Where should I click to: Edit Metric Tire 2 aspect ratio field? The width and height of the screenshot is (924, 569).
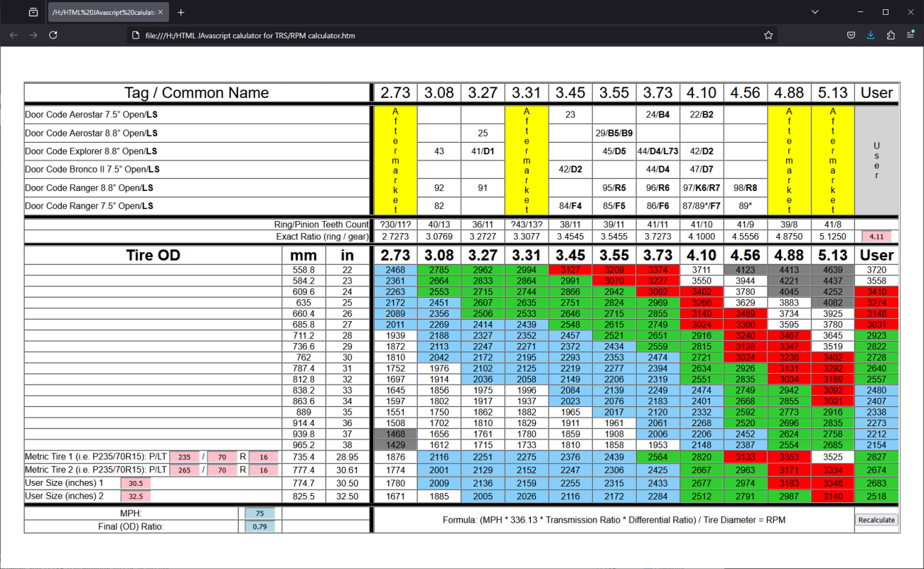[222, 470]
